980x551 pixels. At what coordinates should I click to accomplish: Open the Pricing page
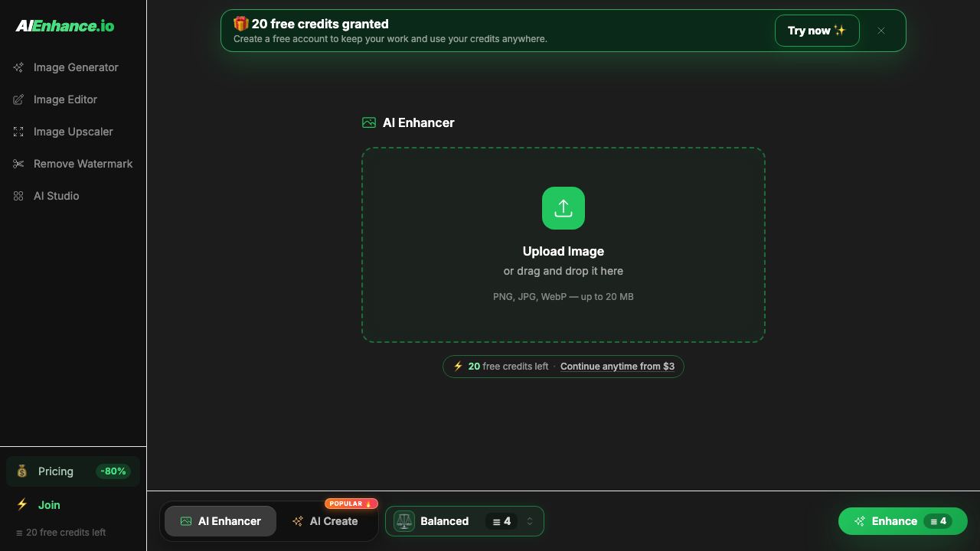click(73, 471)
